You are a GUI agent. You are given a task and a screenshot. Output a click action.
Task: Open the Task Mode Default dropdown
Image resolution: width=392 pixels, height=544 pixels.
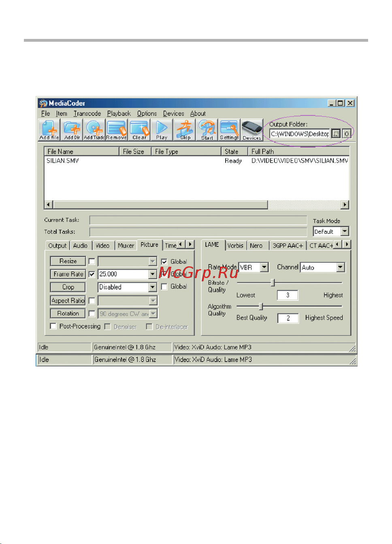[345, 231]
